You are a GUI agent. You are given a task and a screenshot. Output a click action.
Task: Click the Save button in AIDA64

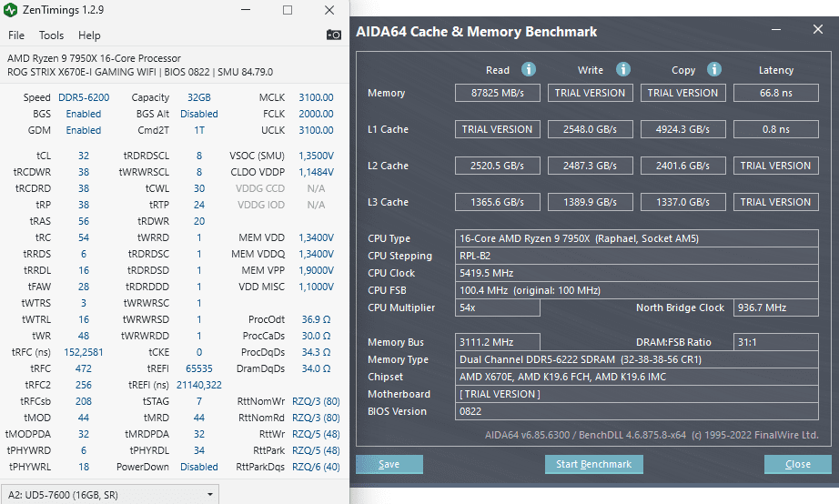(389, 464)
